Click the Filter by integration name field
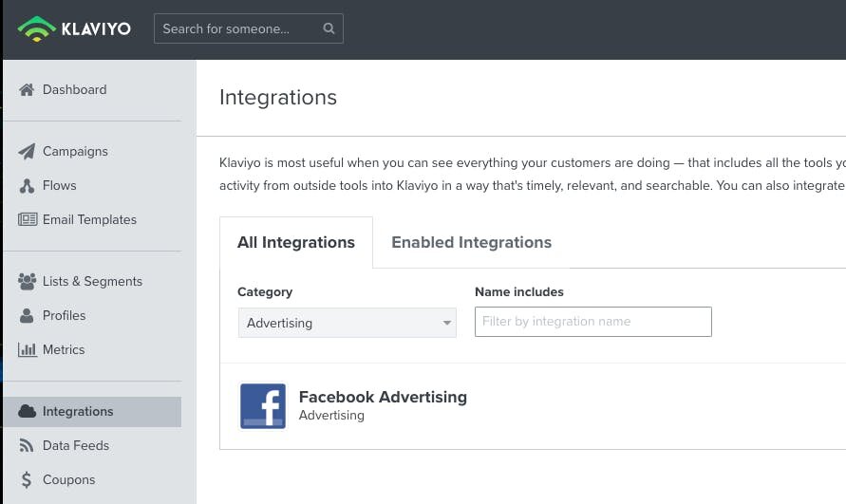The height and width of the screenshot is (504, 846). [x=592, y=322]
